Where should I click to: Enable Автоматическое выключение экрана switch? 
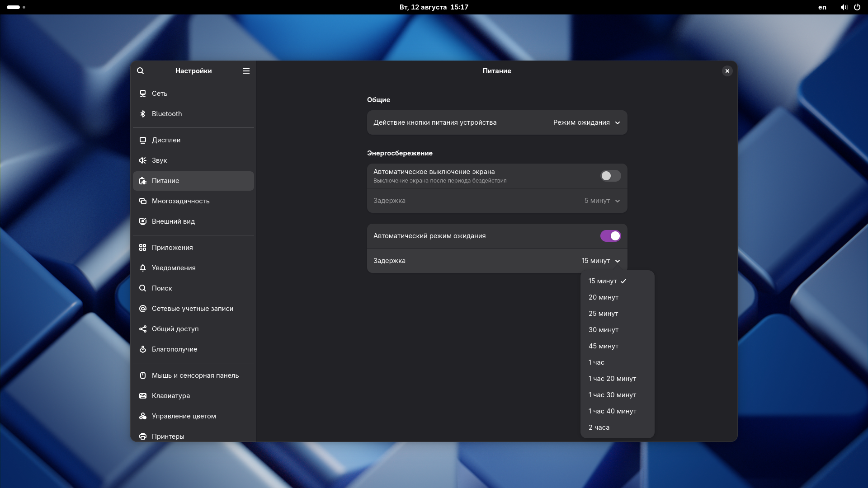(610, 176)
